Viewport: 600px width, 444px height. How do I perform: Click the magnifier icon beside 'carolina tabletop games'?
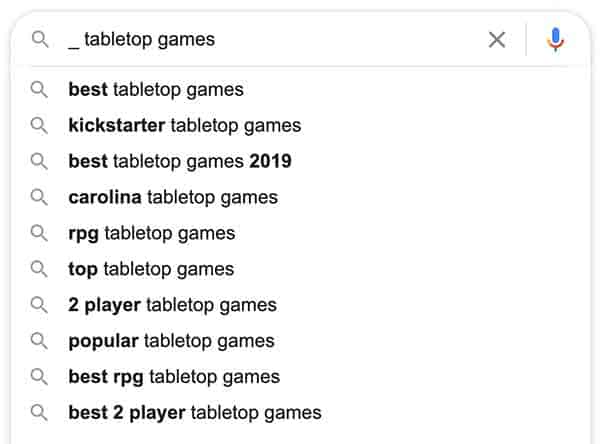39,198
